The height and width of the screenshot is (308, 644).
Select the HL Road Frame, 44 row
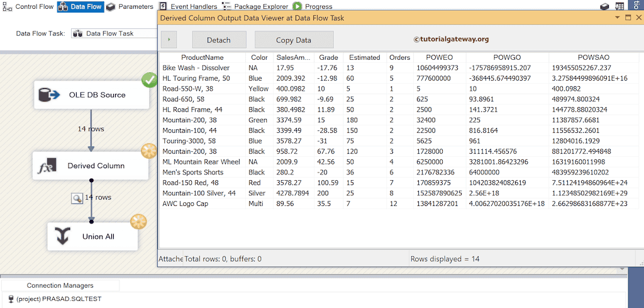399,110
